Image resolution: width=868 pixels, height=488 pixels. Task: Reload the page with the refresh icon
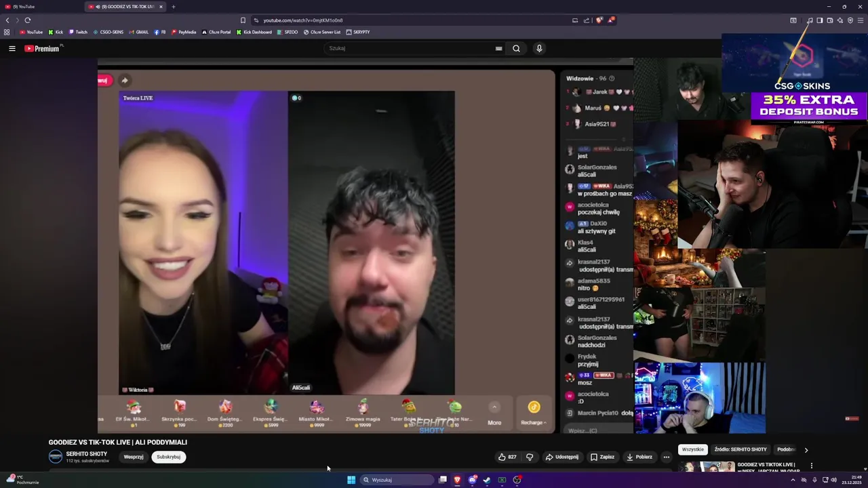[x=27, y=20]
